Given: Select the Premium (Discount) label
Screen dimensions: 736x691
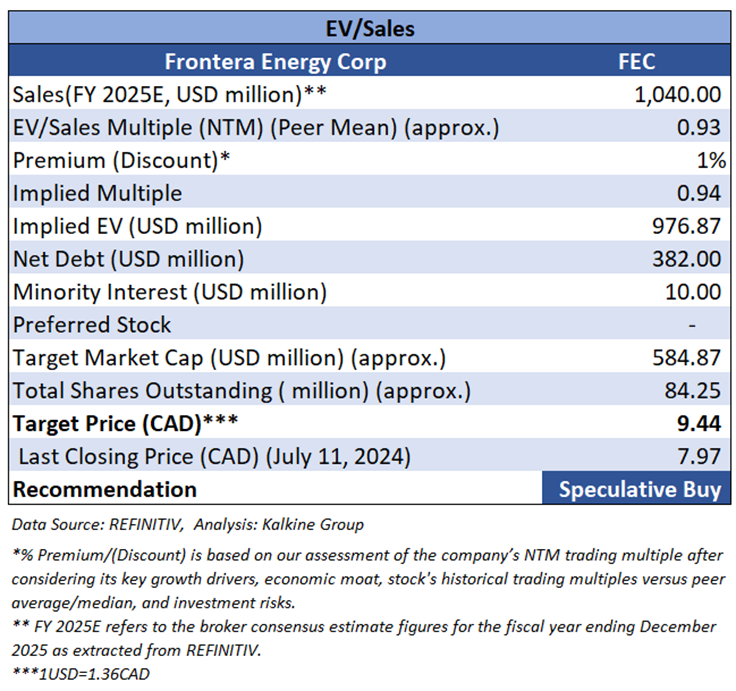Looking at the screenshot, I should coord(122,160).
